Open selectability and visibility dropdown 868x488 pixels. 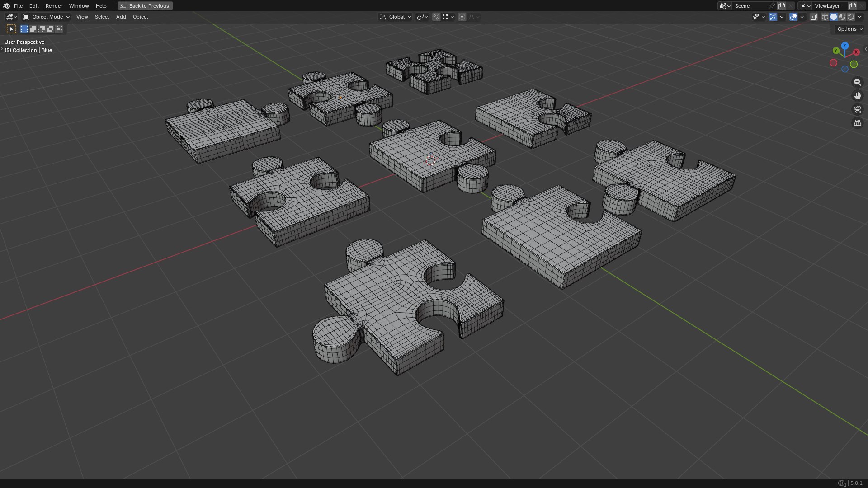click(759, 17)
